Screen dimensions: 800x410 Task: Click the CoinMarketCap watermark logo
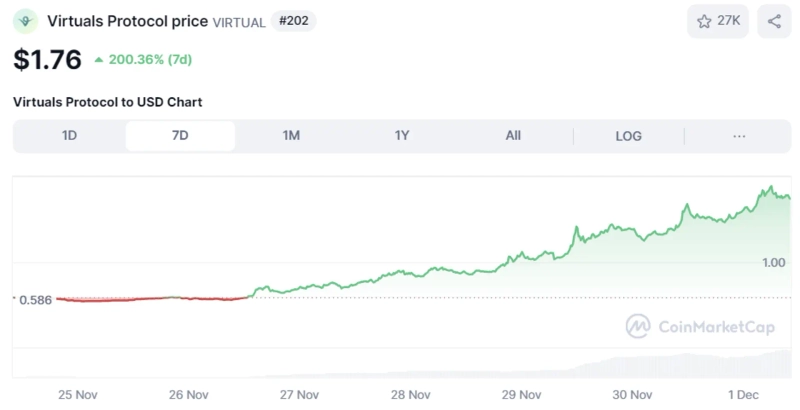[638, 326]
